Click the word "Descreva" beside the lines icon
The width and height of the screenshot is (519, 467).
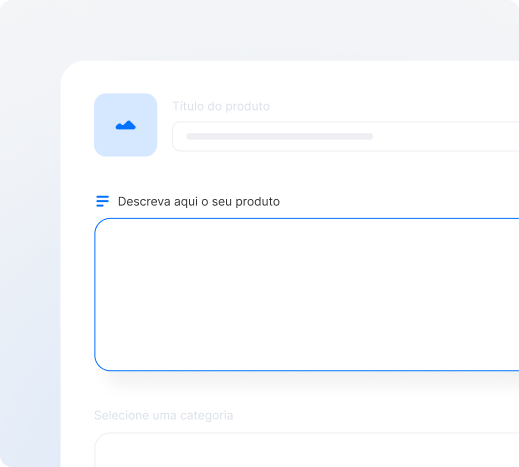(x=144, y=202)
